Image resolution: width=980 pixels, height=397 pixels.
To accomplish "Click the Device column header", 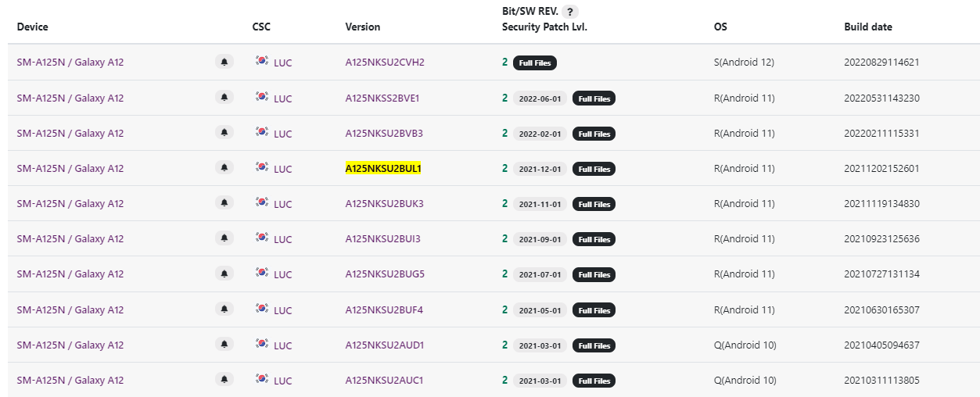I will pyautogui.click(x=32, y=27).
